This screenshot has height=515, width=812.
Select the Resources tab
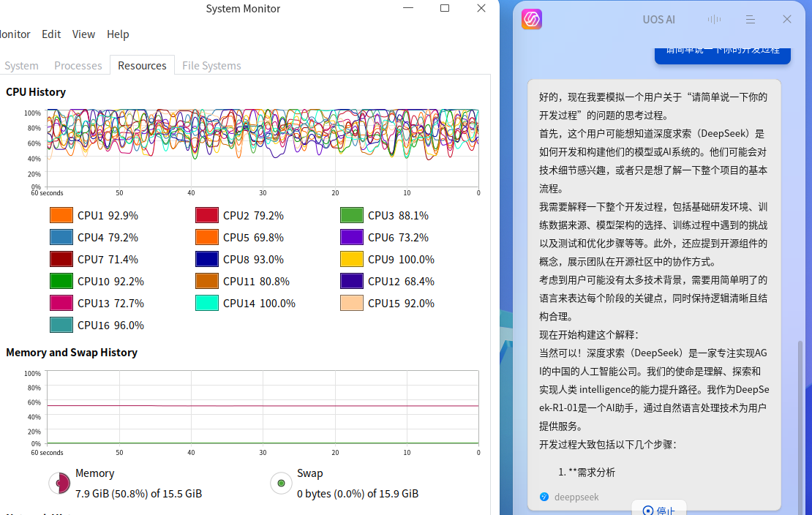click(142, 66)
